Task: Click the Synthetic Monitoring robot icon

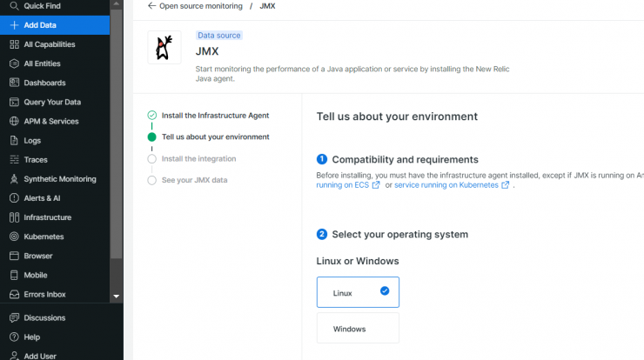Action: (14, 179)
